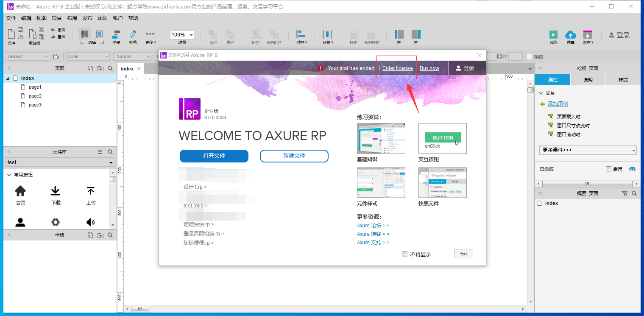Click the Enter license link
The height and width of the screenshot is (316, 644).
click(397, 68)
